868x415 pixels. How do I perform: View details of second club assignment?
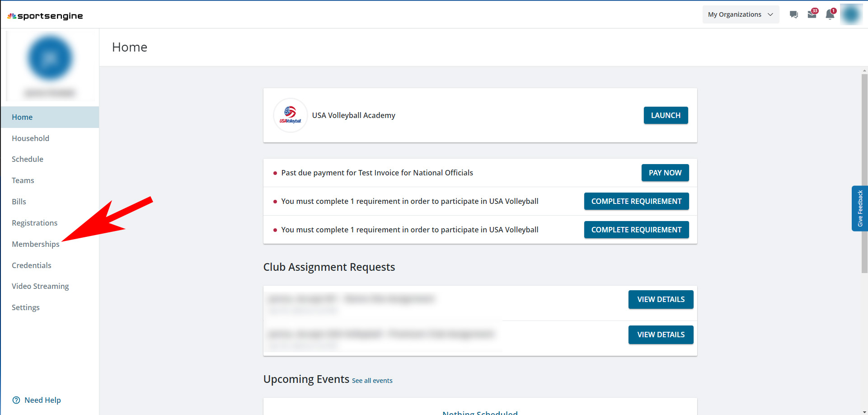pyautogui.click(x=661, y=335)
